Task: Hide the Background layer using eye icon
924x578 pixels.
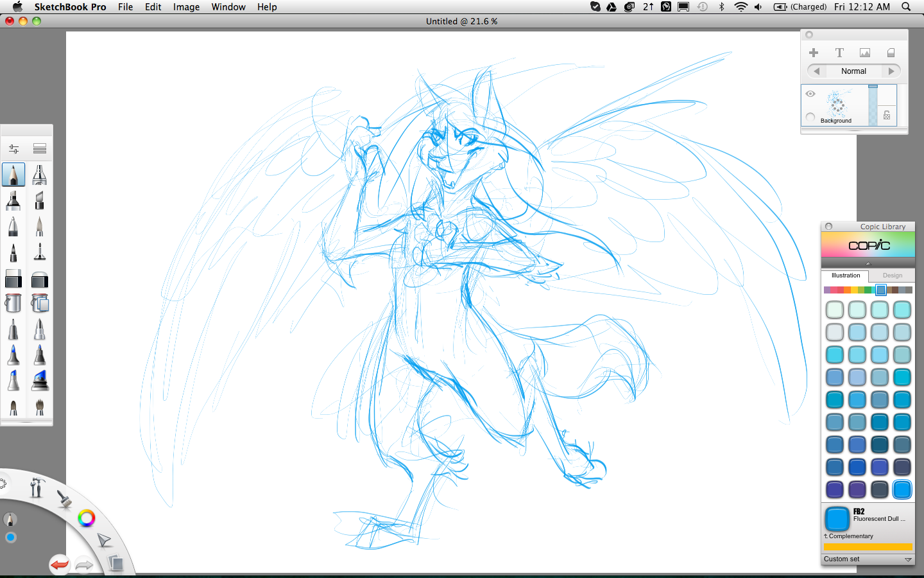Action: (810, 94)
